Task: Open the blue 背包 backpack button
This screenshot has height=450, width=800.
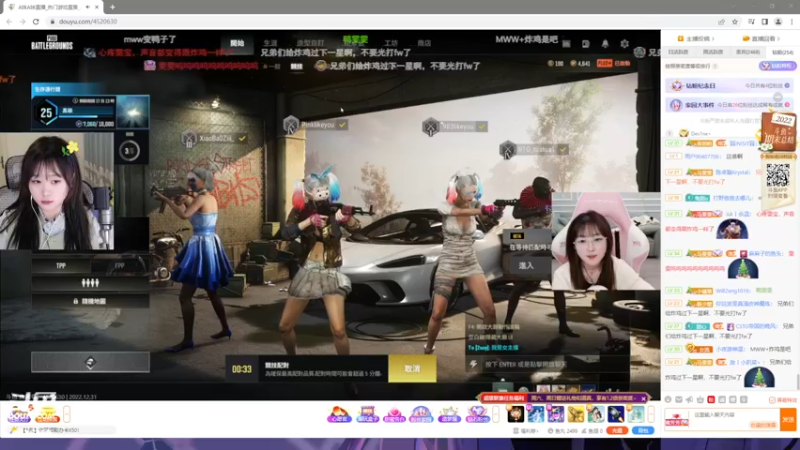Action: click(643, 431)
